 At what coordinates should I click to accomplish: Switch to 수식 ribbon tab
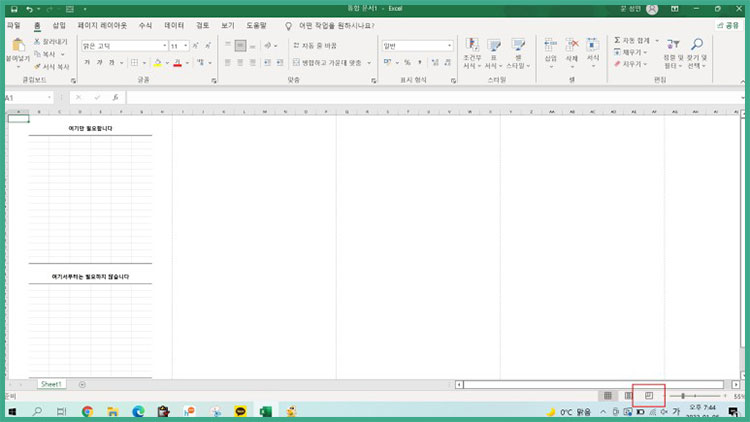[145, 25]
